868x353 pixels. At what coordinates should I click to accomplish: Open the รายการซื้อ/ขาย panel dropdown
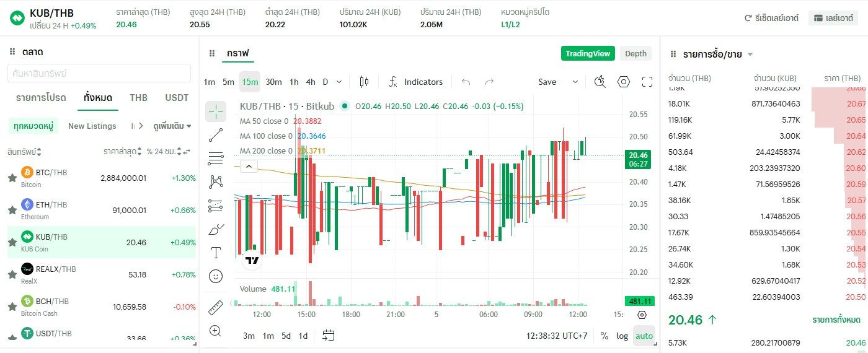750,54
